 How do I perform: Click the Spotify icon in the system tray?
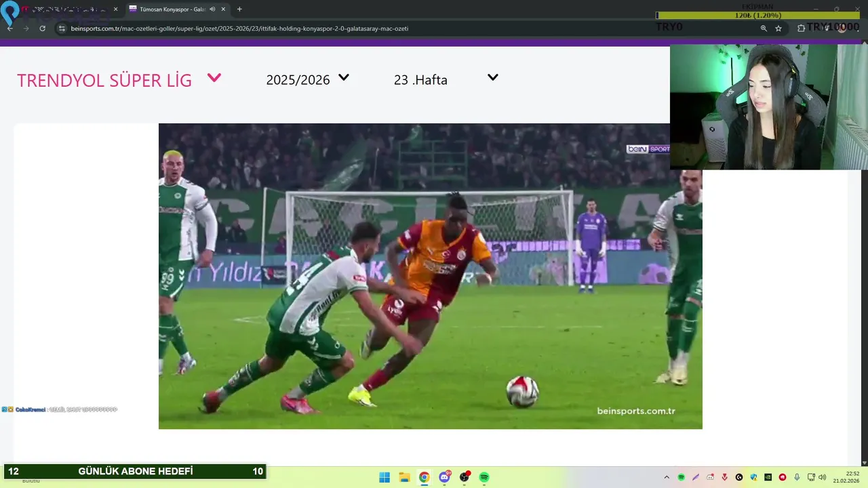682,477
